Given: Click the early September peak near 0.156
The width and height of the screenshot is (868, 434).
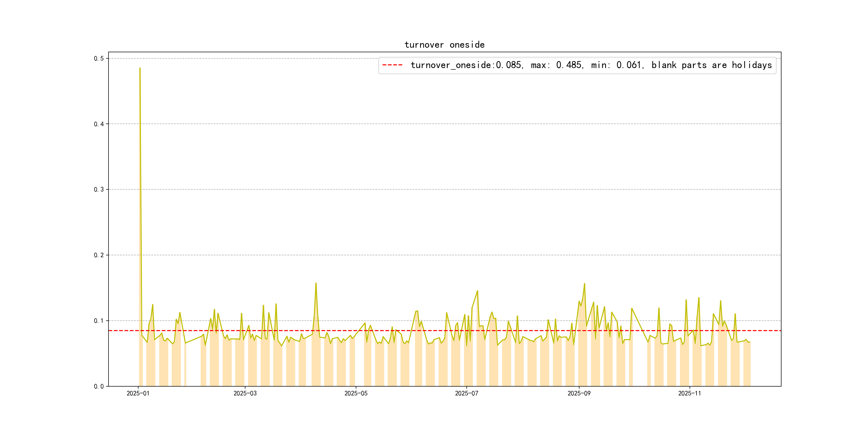Looking at the screenshot, I should click(584, 284).
